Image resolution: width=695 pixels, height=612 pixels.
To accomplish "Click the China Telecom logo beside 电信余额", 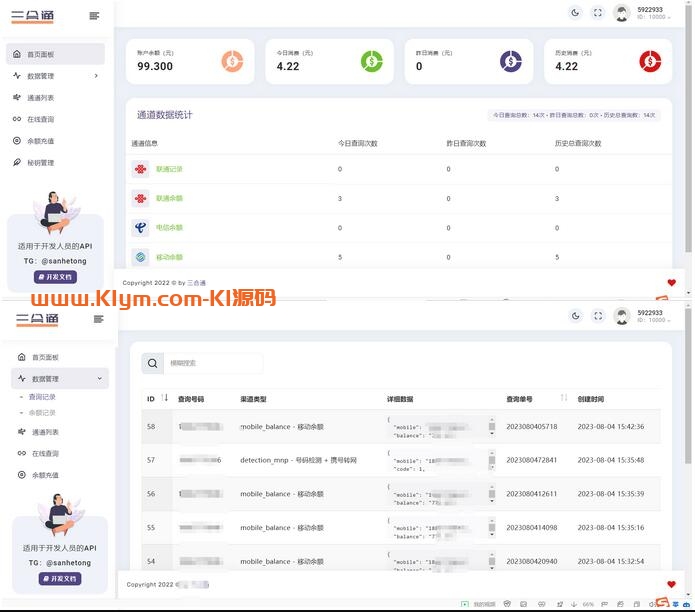I will pyautogui.click(x=140, y=228).
